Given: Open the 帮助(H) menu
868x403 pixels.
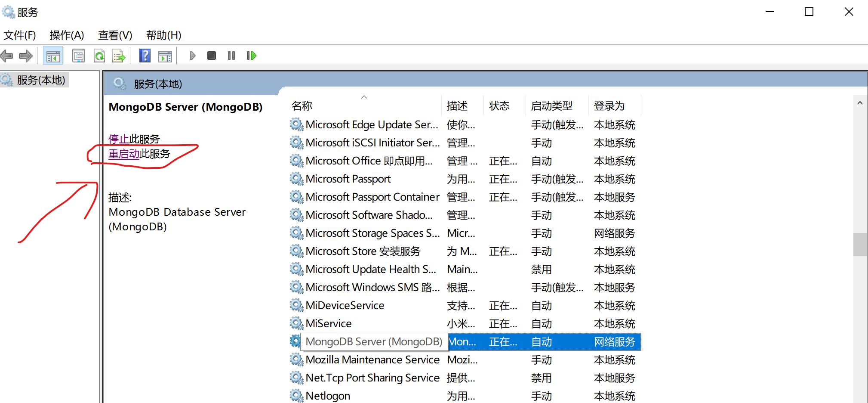Looking at the screenshot, I should point(163,35).
